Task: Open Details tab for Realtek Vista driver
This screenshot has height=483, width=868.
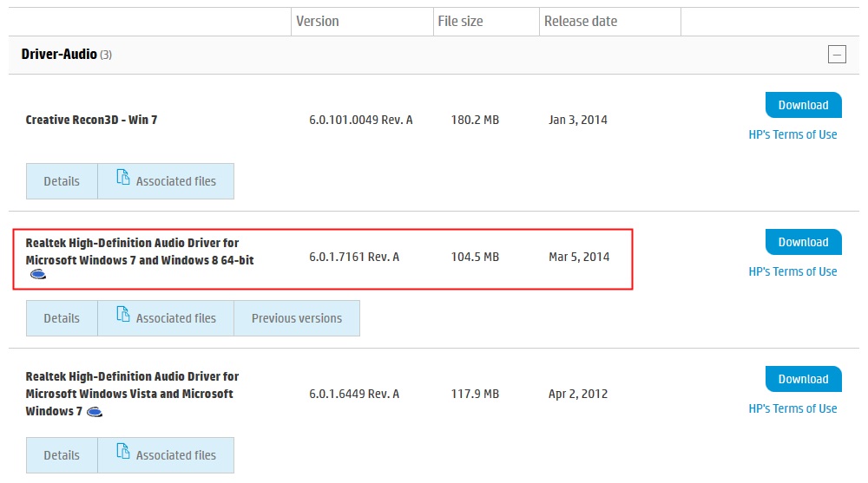Action: (x=62, y=455)
